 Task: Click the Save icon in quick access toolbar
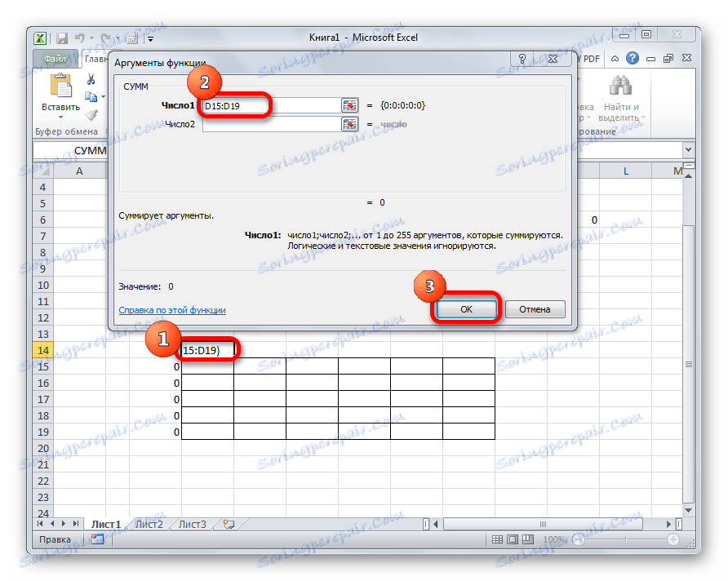pyautogui.click(x=61, y=37)
